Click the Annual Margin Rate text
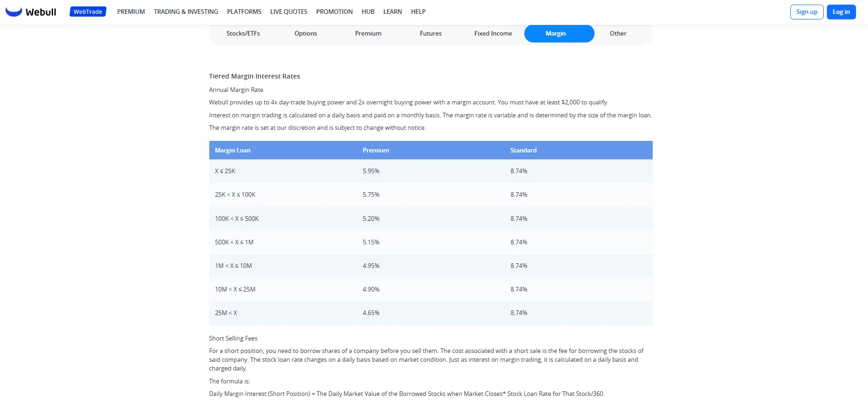 pos(236,90)
